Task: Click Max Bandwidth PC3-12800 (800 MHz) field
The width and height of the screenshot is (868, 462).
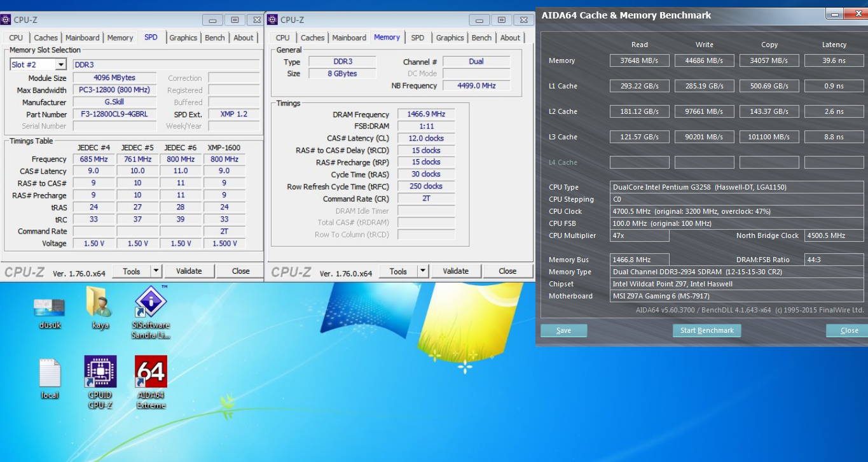Action: point(115,90)
